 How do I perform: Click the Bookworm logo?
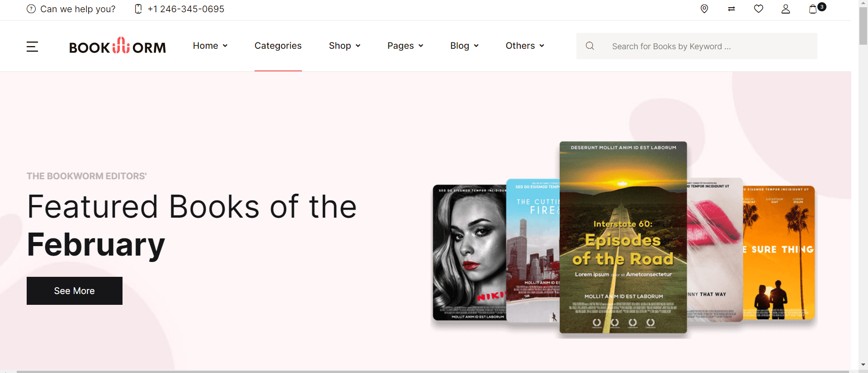118,46
